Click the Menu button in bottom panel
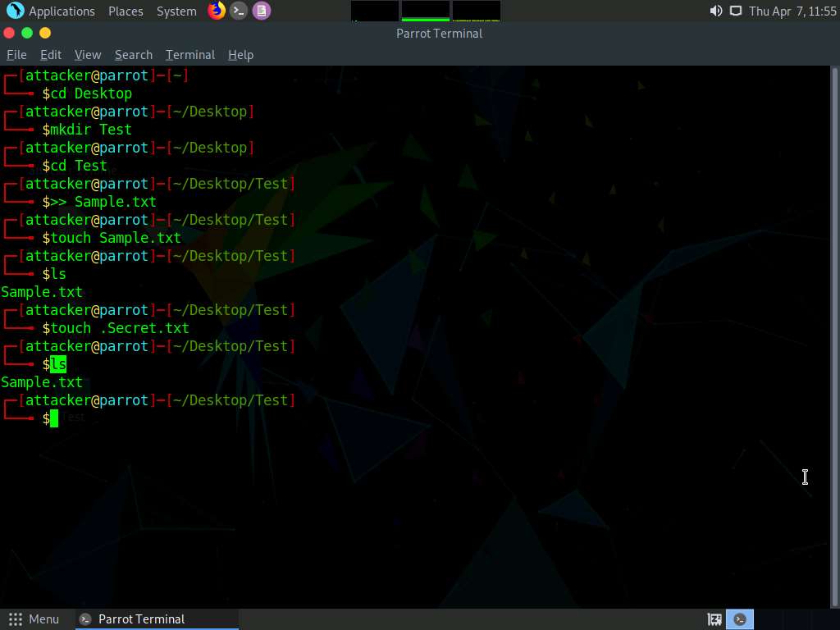The image size is (840, 630). click(x=34, y=619)
